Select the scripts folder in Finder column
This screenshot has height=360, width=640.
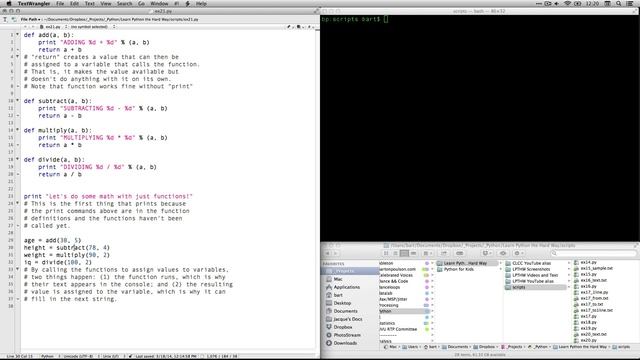click(536, 287)
